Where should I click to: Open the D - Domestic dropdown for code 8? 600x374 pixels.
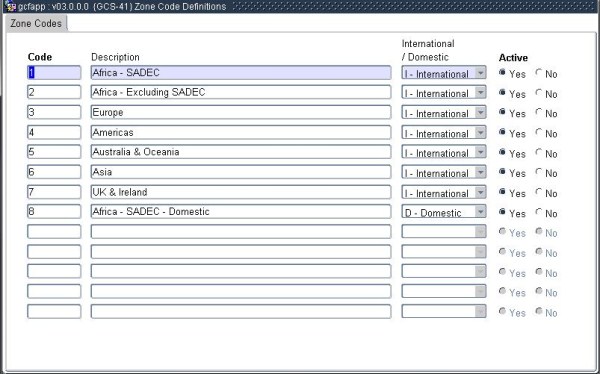click(444, 212)
